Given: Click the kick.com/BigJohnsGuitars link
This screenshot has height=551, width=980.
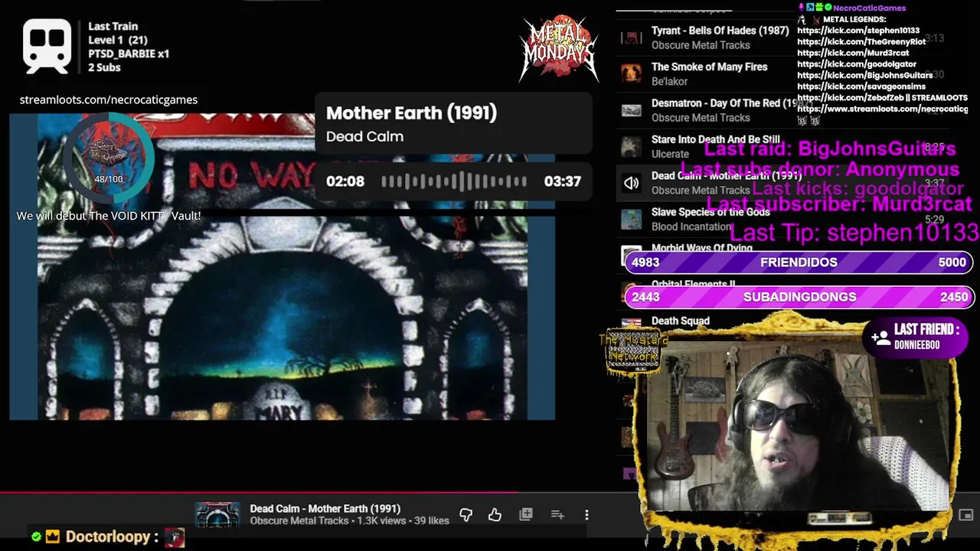Looking at the screenshot, I should pos(864,75).
